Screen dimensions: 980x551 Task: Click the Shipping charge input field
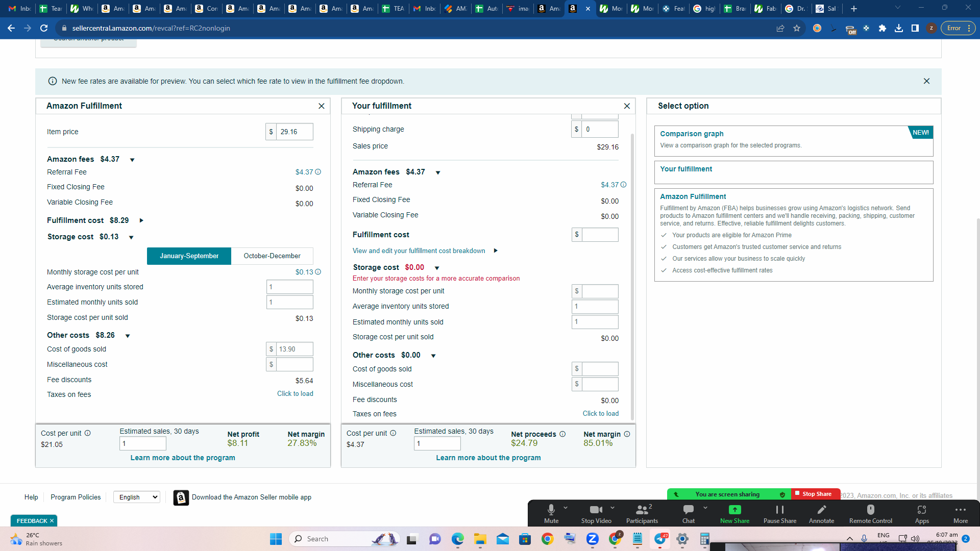point(600,129)
